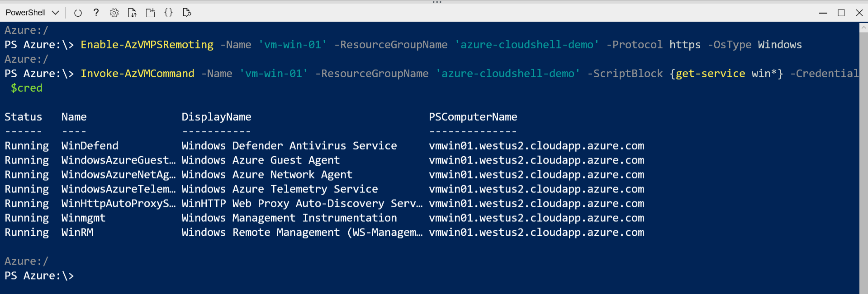Close the Cloud Shell pane

pyautogui.click(x=859, y=13)
